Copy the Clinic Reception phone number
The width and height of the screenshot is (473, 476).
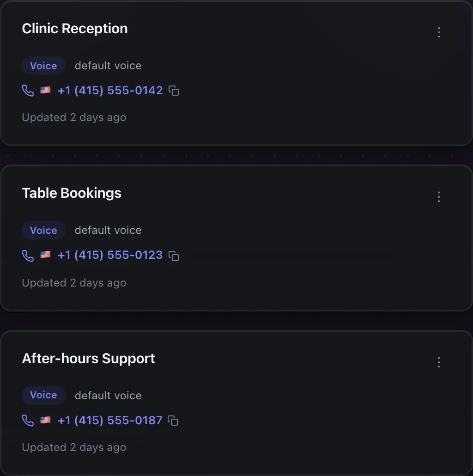[x=174, y=91]
